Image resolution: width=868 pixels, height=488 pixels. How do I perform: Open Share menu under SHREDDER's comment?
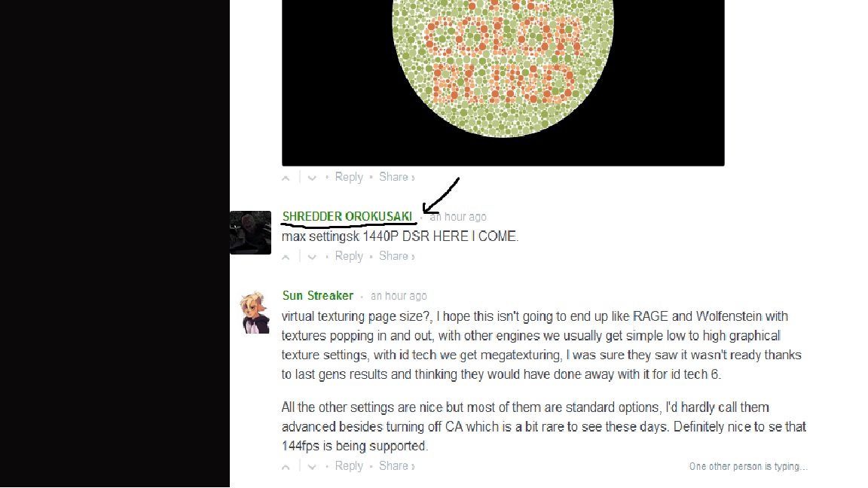coord(396,256)
